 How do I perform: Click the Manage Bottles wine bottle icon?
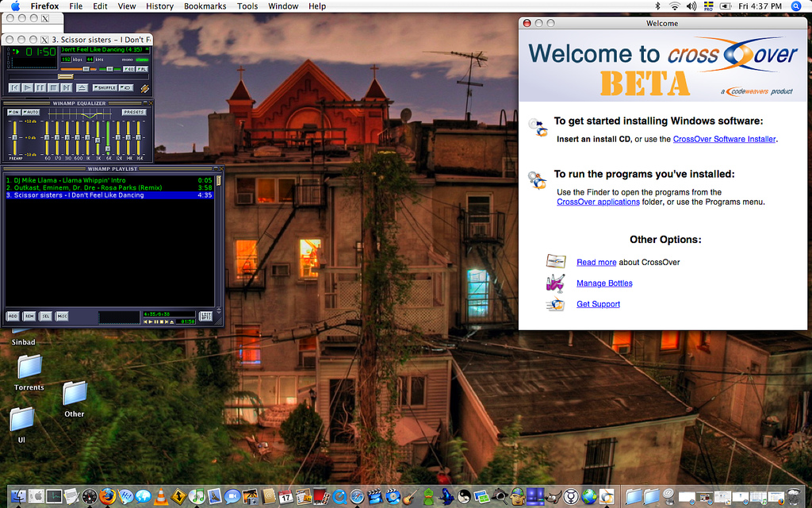coord(555,283)
